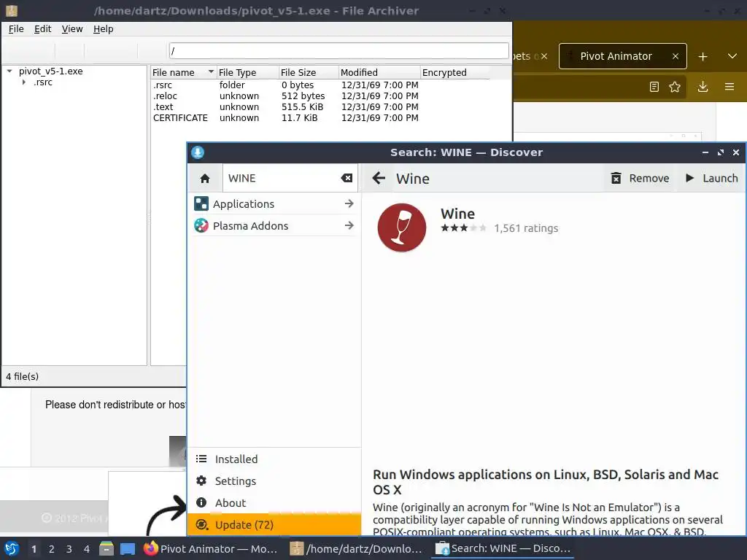This screenshot has height=560, width=747.
Task: Click the Discover home icon button
Action: (205, 179)
